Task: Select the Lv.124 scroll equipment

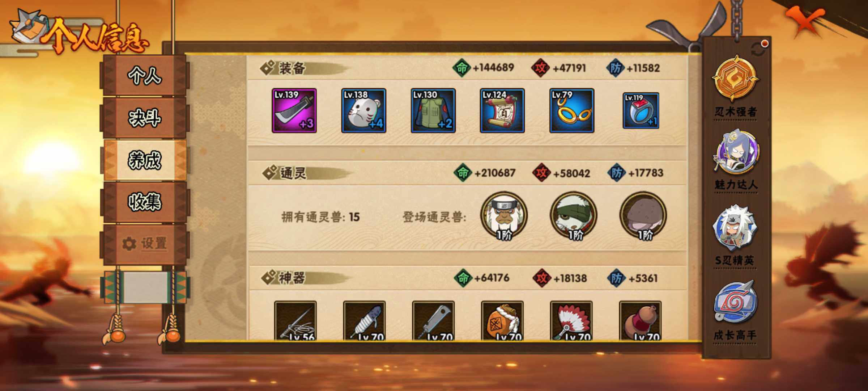Action: [x=502, y=110]
